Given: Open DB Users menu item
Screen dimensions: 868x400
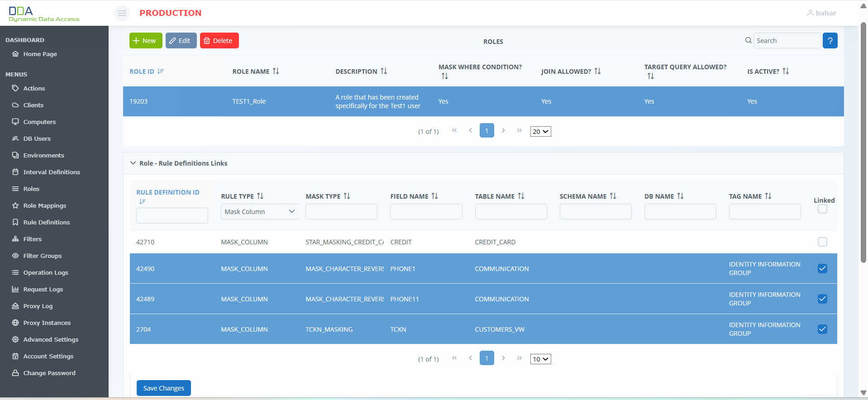Looking at the screenshot, I should (x=37, y=138).
